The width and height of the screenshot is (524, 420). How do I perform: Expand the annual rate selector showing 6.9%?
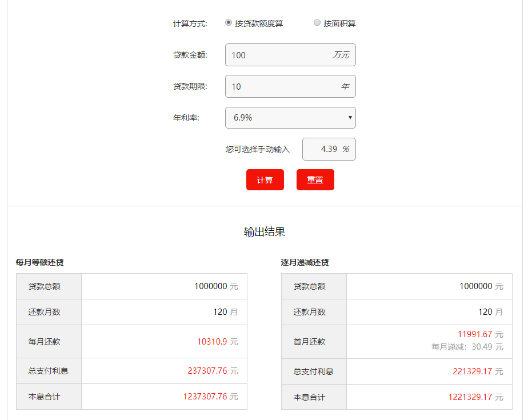pyautogui.click(x=290, y=118)
